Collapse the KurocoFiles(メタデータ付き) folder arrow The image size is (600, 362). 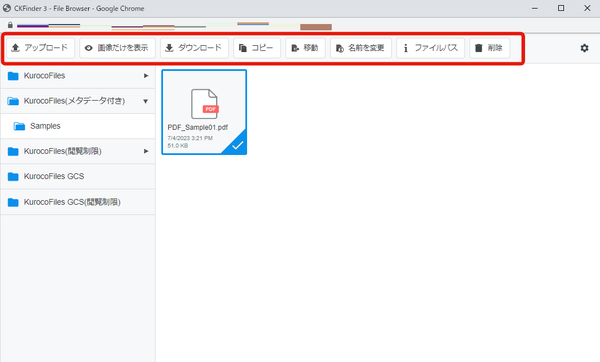pos(145,101)
